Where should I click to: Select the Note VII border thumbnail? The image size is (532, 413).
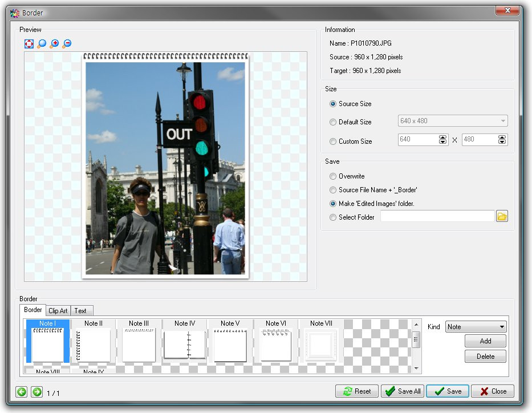click(x=321, y=341)
